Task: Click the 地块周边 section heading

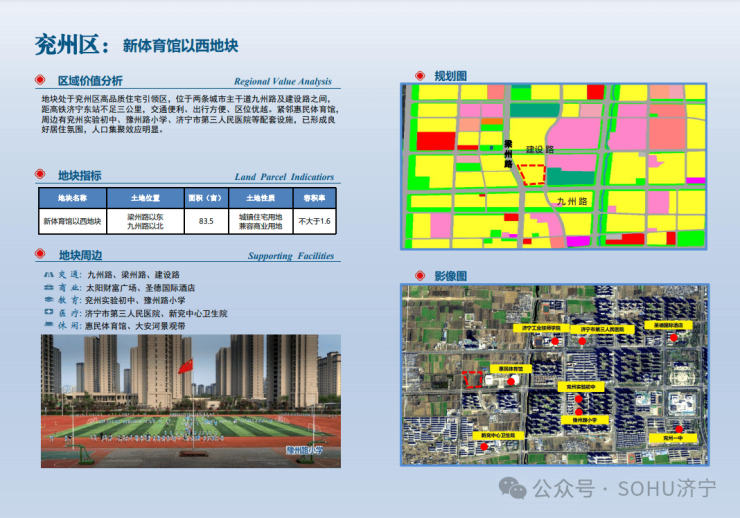Action: pos(80,255)
